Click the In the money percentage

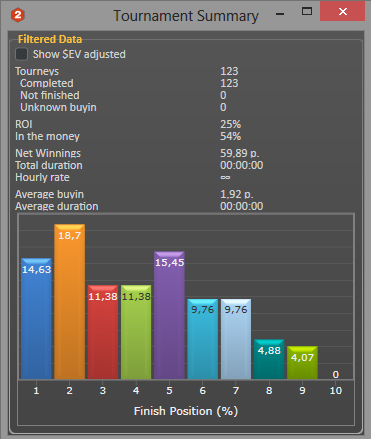pos(230,136)
